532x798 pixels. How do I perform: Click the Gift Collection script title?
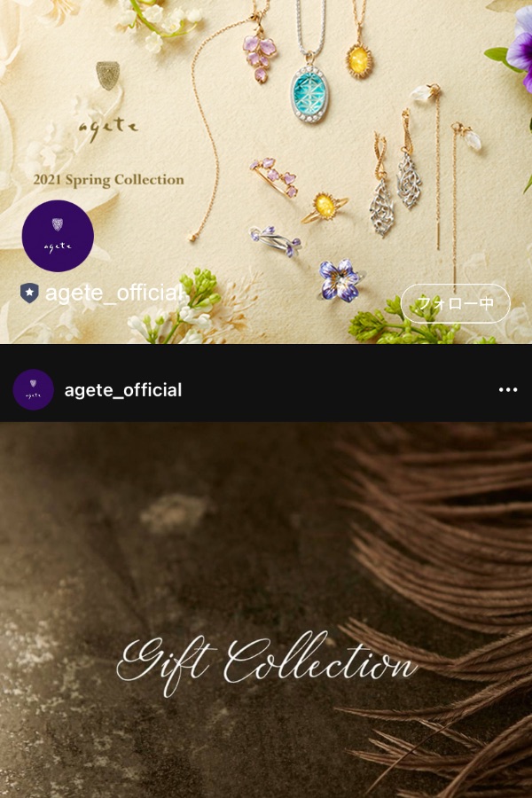coord(266,662)
